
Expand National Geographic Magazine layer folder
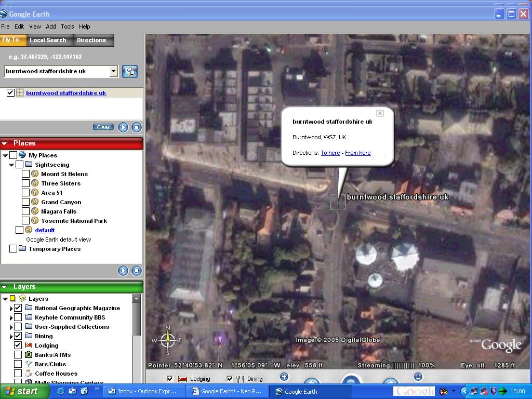[11, 309]
